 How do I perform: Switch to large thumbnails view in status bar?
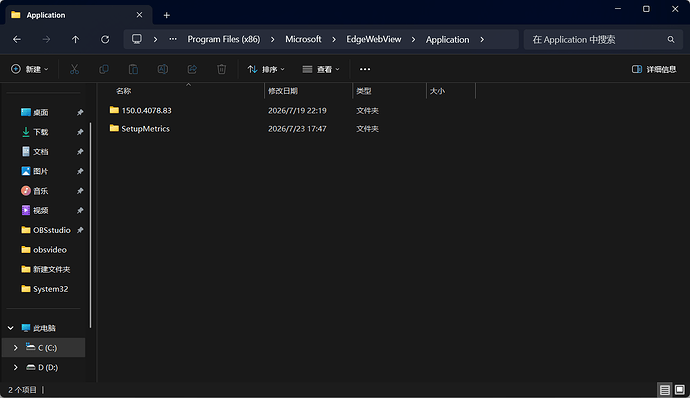680,390
